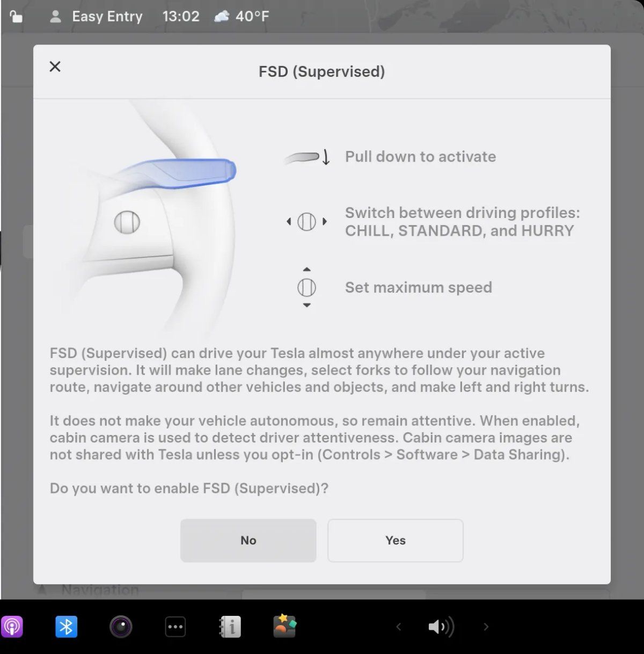Tap the 40°F temperature reading
This screenshot has width=644, height=654.
coord(252,17)
